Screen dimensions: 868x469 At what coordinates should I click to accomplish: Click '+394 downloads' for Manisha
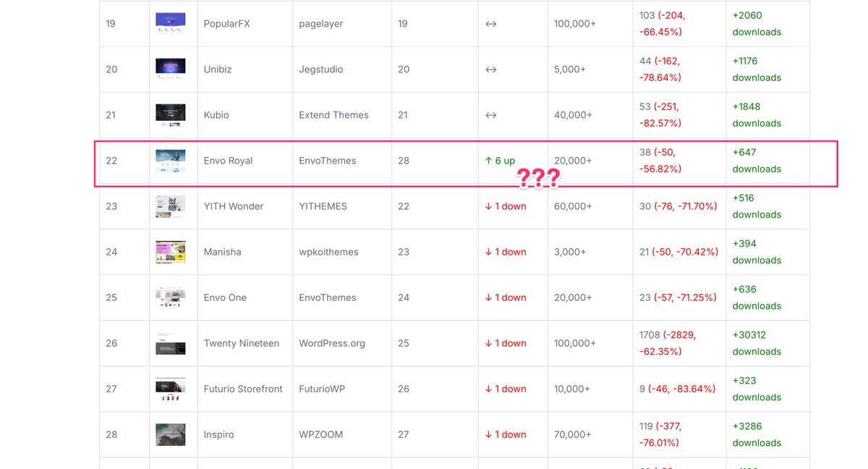pyautogui.click(x=757, y=252)
